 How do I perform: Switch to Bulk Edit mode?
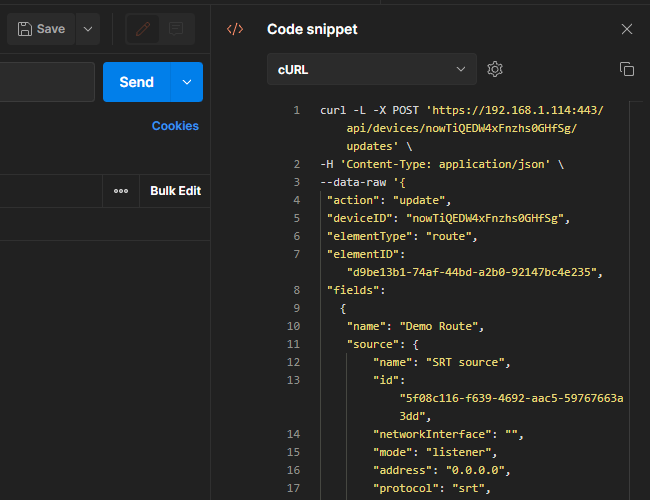coord(175,191)
